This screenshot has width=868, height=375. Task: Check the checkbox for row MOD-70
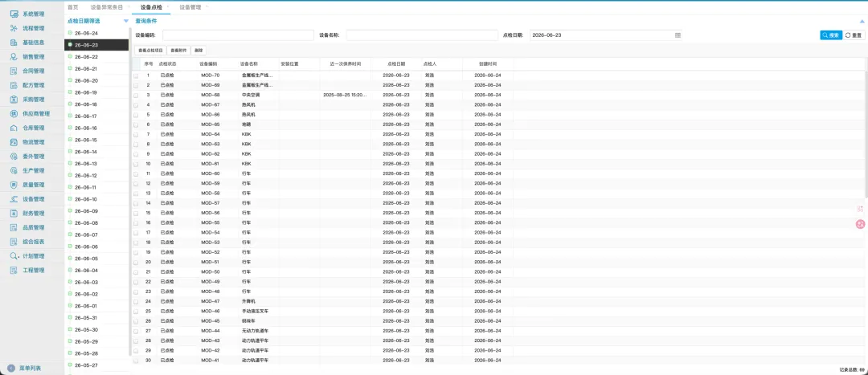[x=136, y=75]
